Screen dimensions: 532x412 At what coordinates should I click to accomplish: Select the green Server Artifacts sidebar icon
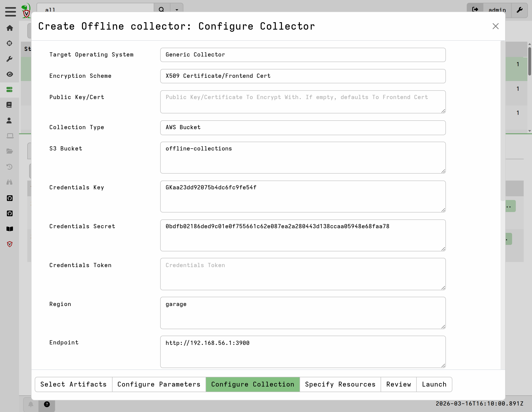click(x=9, y=90)
